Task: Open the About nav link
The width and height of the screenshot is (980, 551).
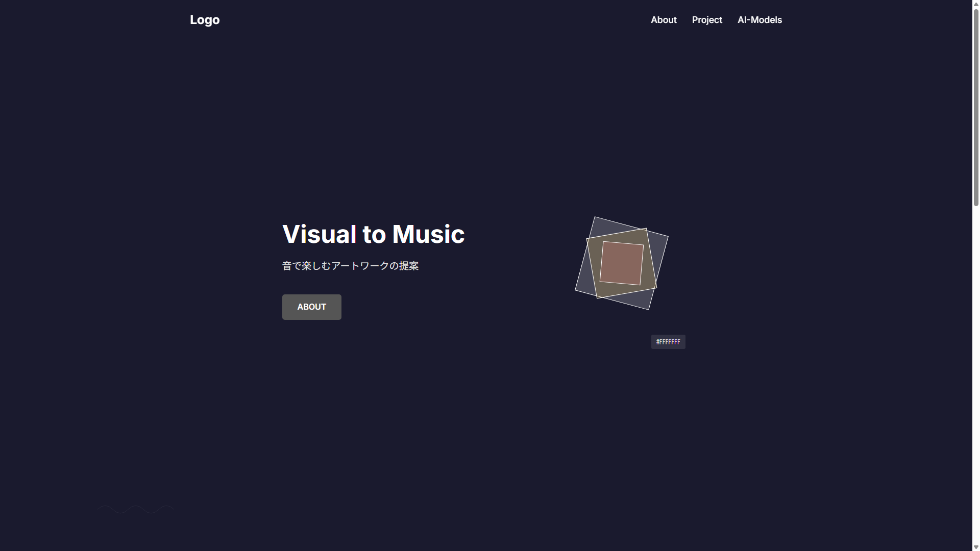Action: point(664,20)
